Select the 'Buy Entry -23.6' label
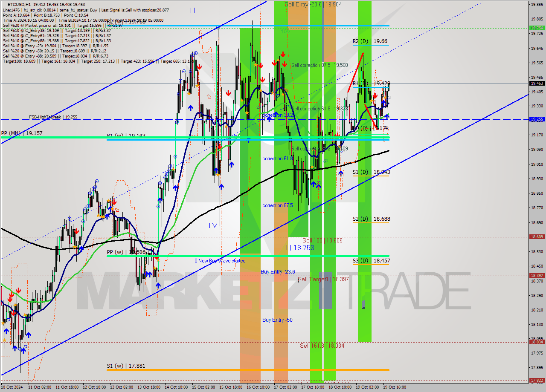Screen dimensions: 546x392 point(278,272)
